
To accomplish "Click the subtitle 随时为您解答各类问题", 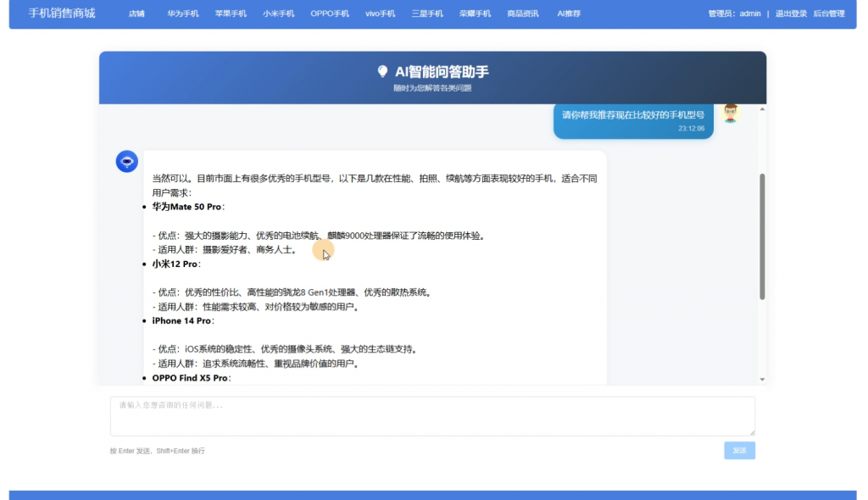I will coord(432,88).
